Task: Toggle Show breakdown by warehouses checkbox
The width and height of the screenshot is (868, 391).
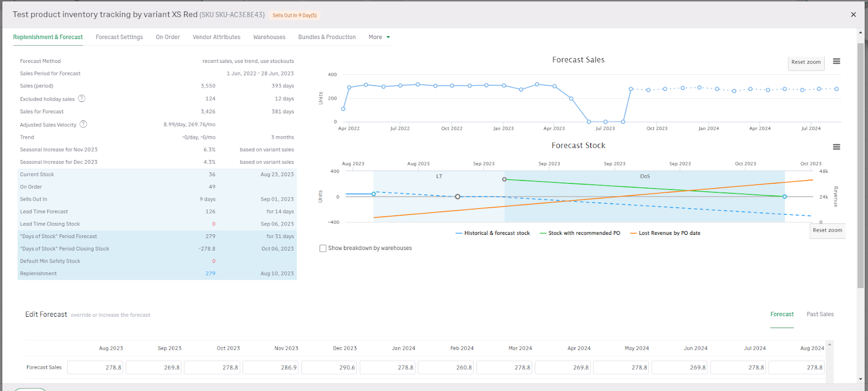Action: coord(323,248)
